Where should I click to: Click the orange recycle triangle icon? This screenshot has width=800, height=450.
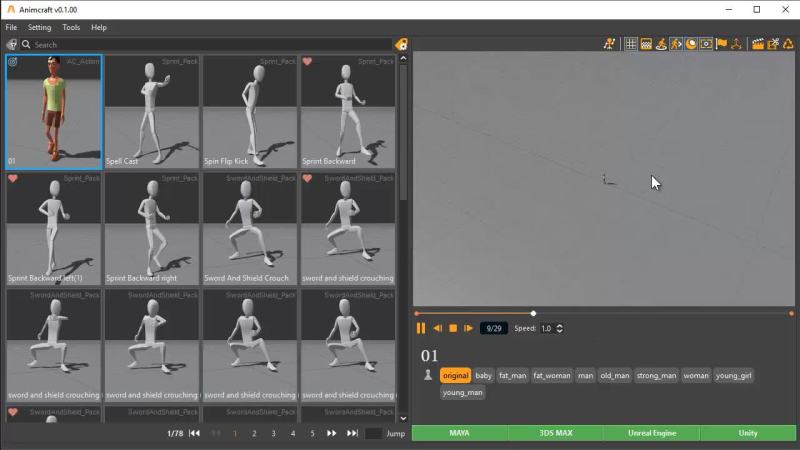tap(788, 44)
